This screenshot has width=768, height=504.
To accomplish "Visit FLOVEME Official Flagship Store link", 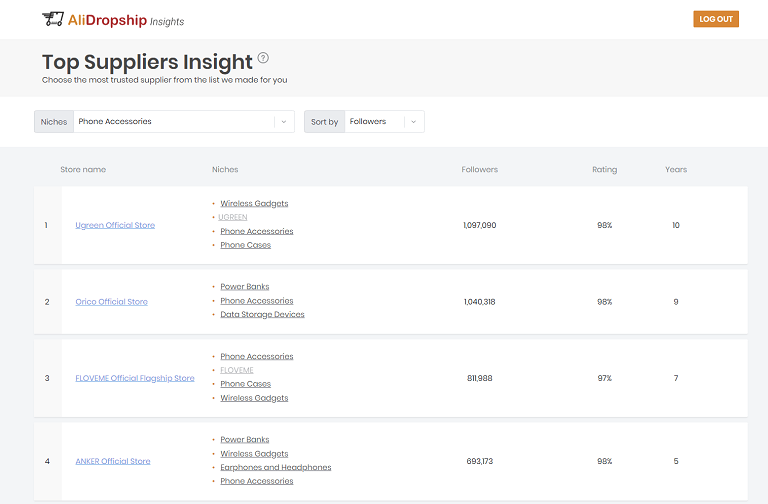I will (x=135, y=378).
